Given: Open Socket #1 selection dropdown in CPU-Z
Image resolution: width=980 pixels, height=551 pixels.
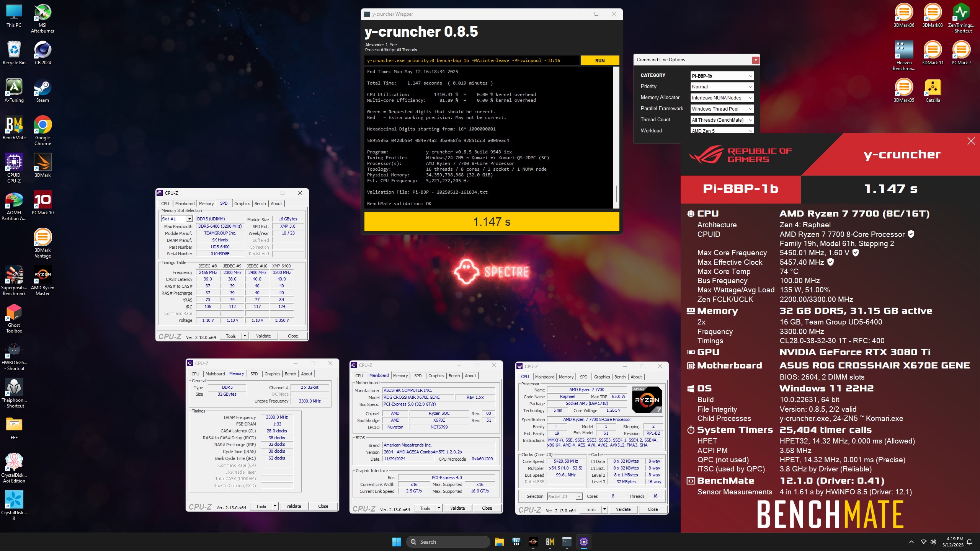Looking at the screenshot, I should (x=565, y=496).
